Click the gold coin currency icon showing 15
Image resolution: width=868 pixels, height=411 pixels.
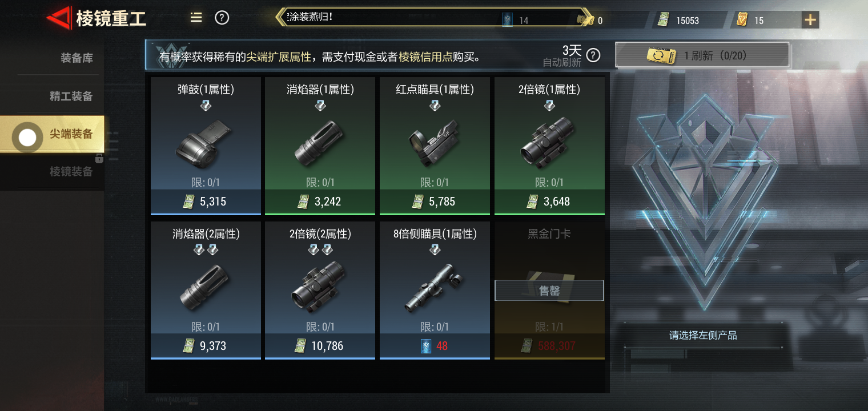742,20
